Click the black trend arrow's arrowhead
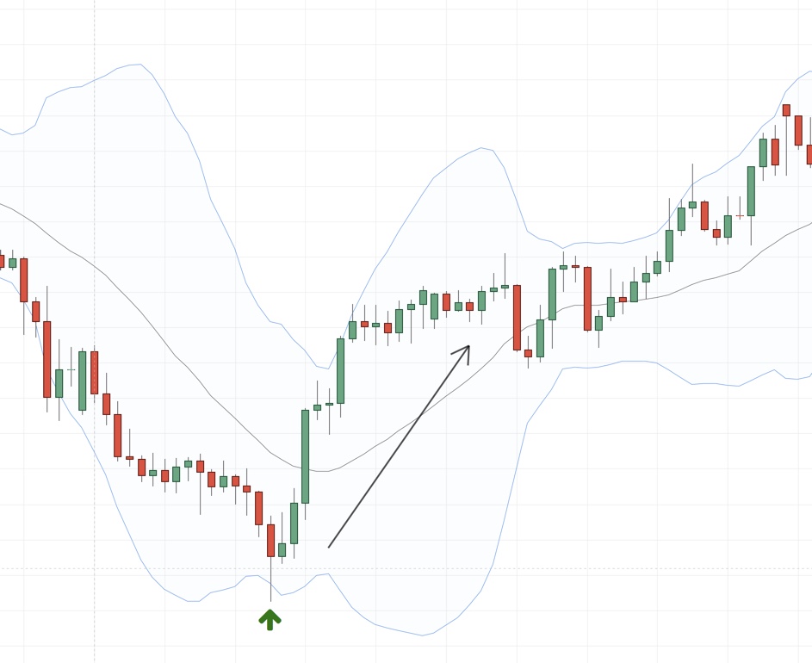The height and width of the screenshot is (663, 812). point(467,348)
